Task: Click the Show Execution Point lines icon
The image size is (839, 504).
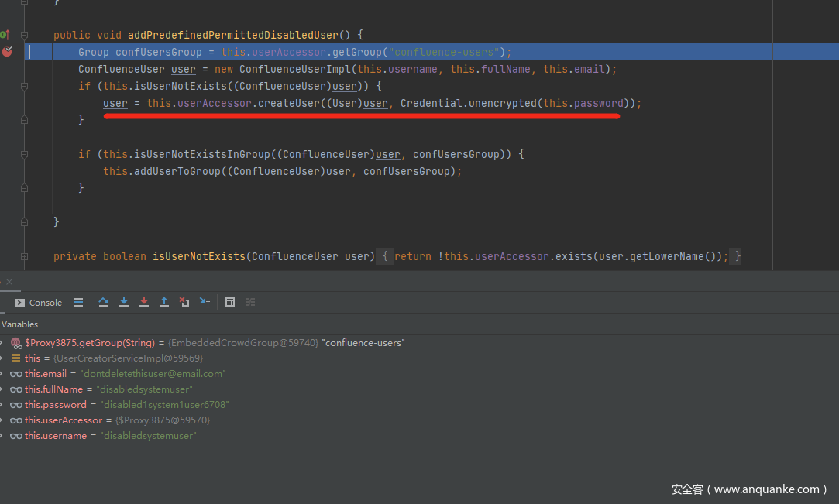Action: (78, 302)
